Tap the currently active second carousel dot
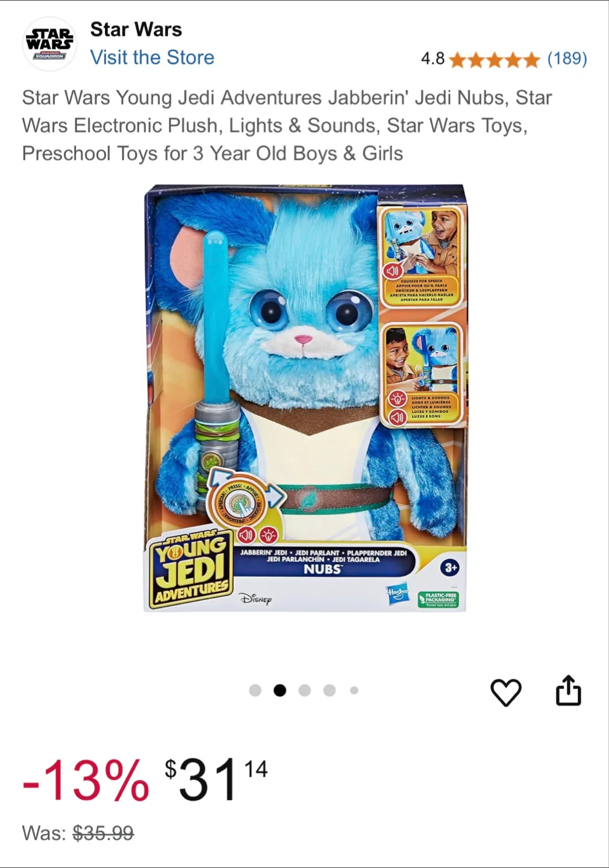This screenshot has height=868, width=609. (x=280, y=690)
